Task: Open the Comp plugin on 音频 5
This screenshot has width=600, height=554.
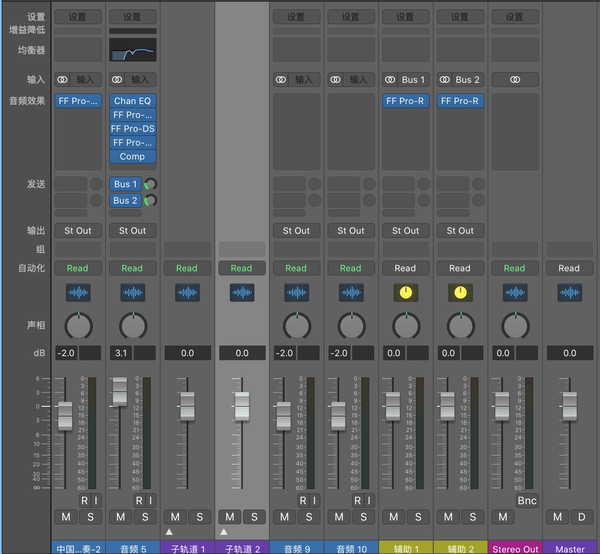Action: coord(132,157)
